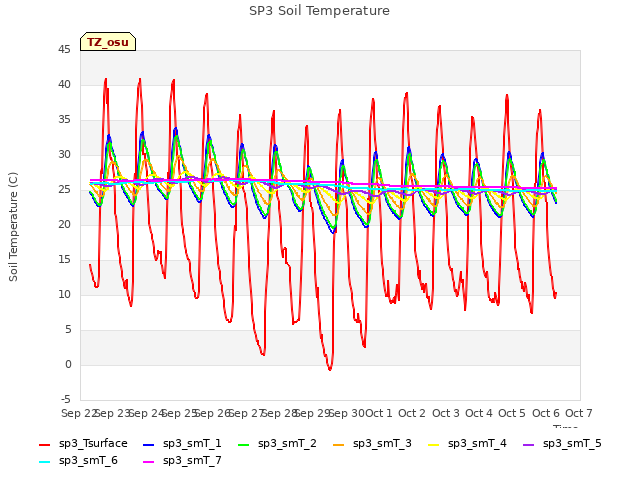Click the purple sp3_smT_5 legend swatch
Screen dimensions: 640x480
tap(529, 444)
